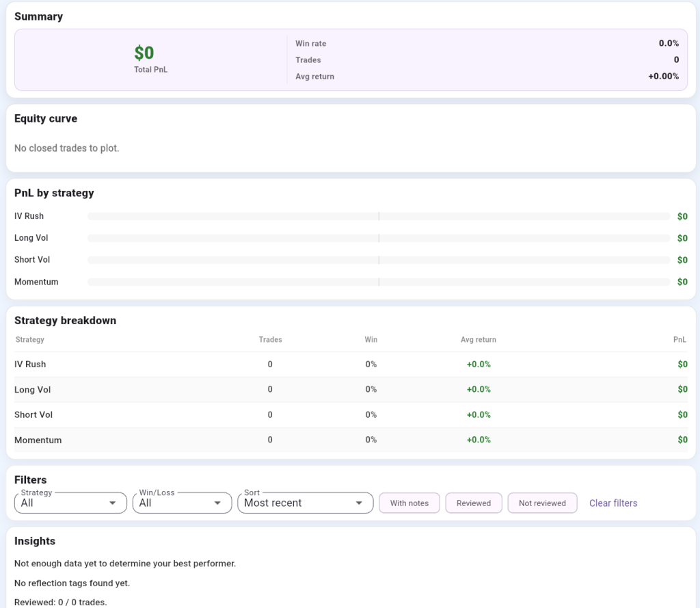The height and width of the screenshot is (608, 700).
Task: Click the Avg return column header
Action: click(479, 339)
